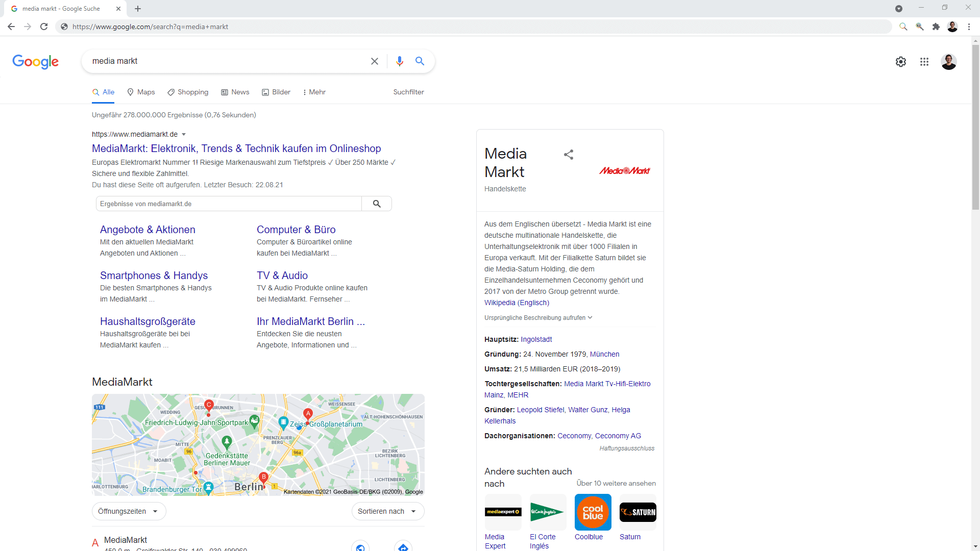Click map marker B near Berlin
The width and height of the screenshot is (980, 551).
(x=263, y=479)
